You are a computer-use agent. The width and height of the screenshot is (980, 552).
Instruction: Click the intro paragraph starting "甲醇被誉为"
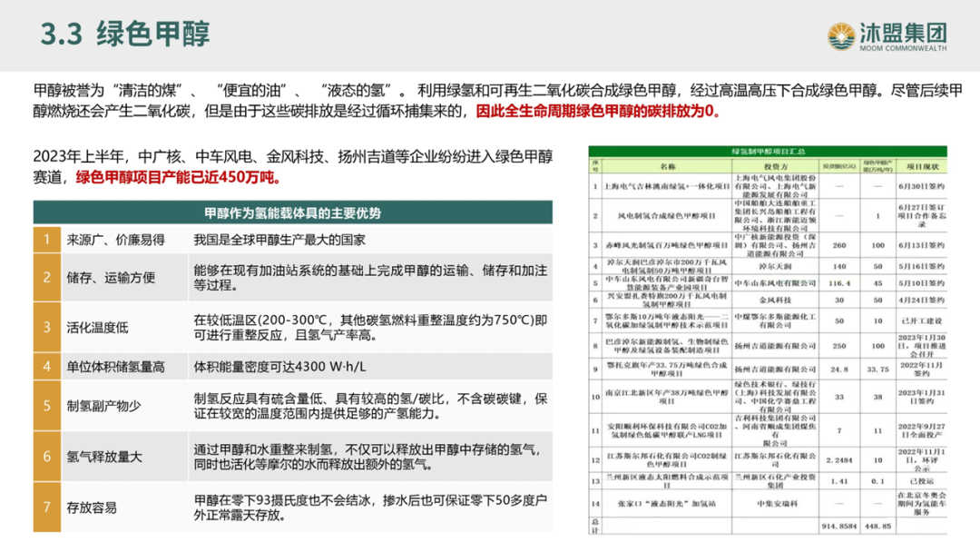point(498,101)
